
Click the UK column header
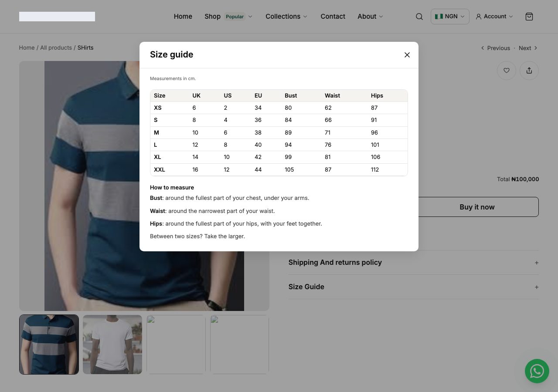pyautogui.click(x=197, y=95)
